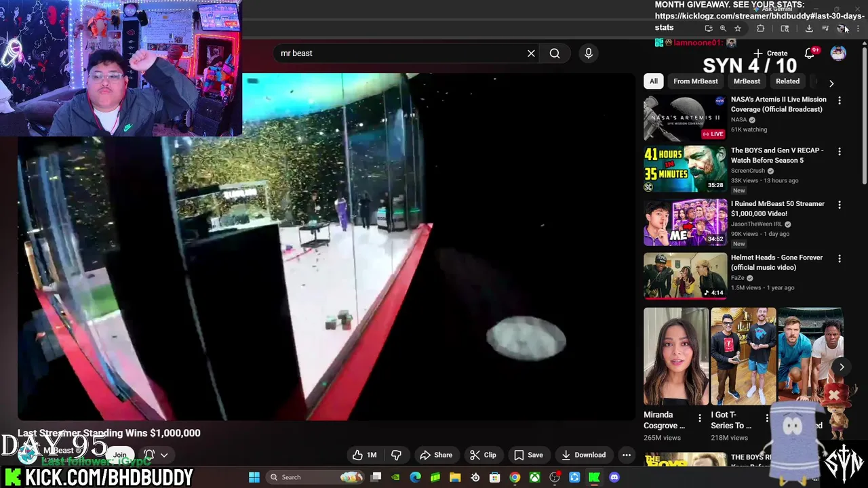Select the All filter chip

[x=654, y=81]
